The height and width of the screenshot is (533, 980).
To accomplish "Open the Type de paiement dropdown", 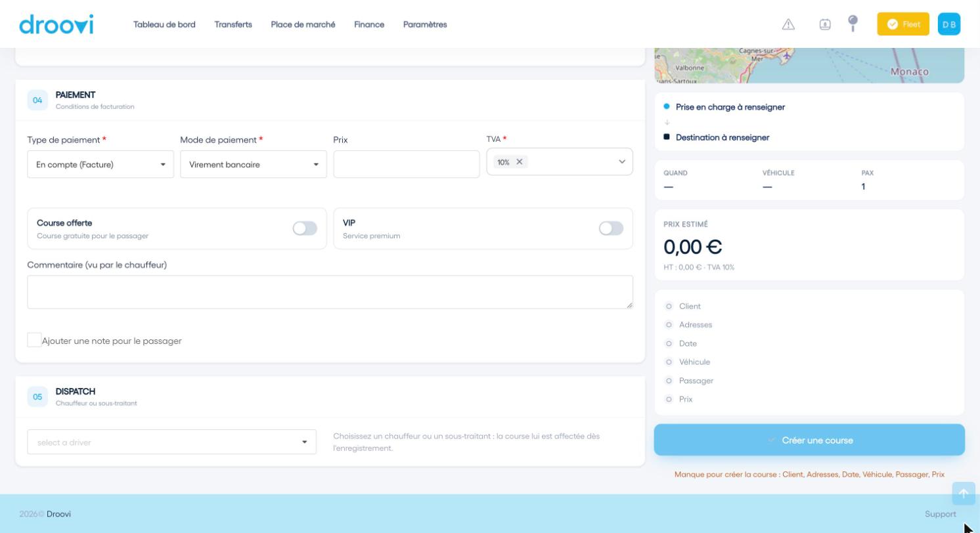I will point(100,164).
